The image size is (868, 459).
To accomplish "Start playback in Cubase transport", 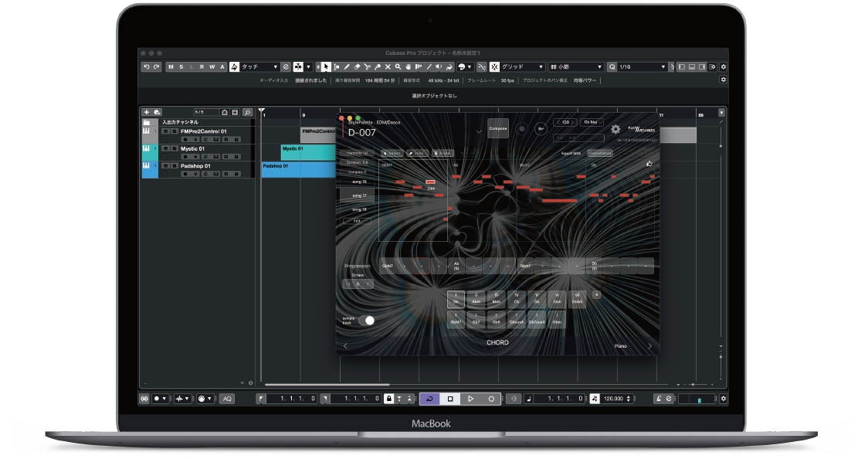I will pos(470,399).
